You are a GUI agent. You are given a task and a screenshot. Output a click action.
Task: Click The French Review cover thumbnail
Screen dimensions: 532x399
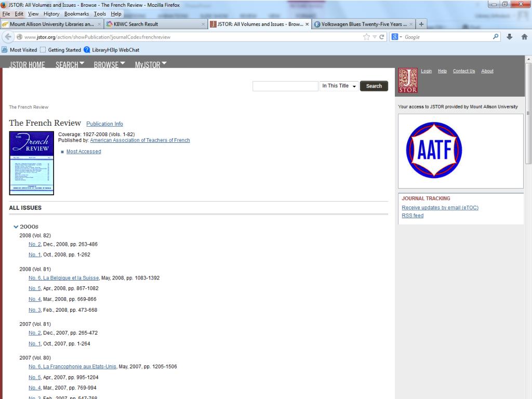point(32,163)
